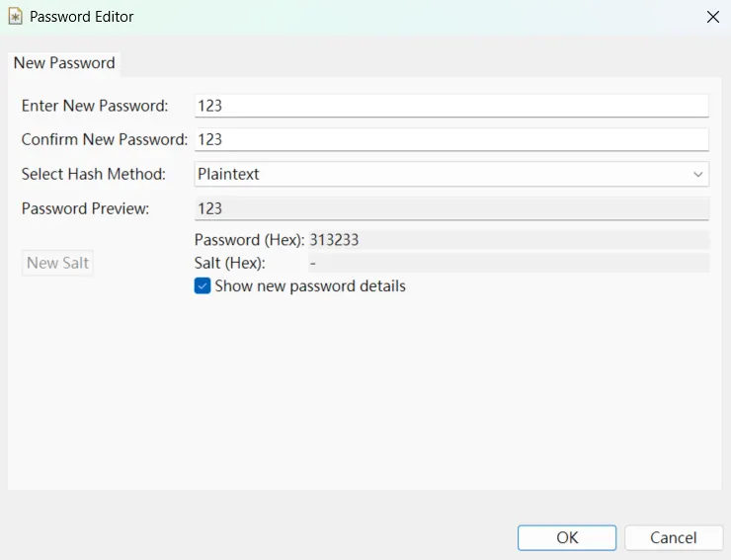Expand the hash method dropdown arrow
731x560 pixels.
(698, 175)
